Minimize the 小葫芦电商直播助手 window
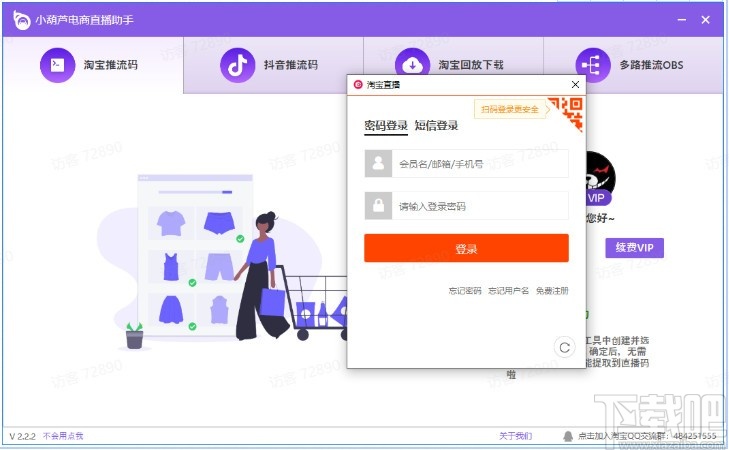Screen dimensions: 729x450 click(x=682, y=20)
